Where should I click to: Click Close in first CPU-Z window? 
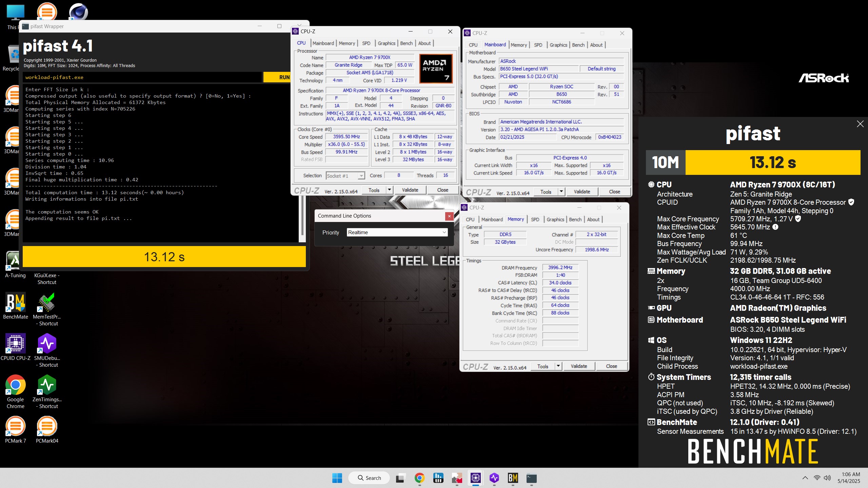(442, 190)
